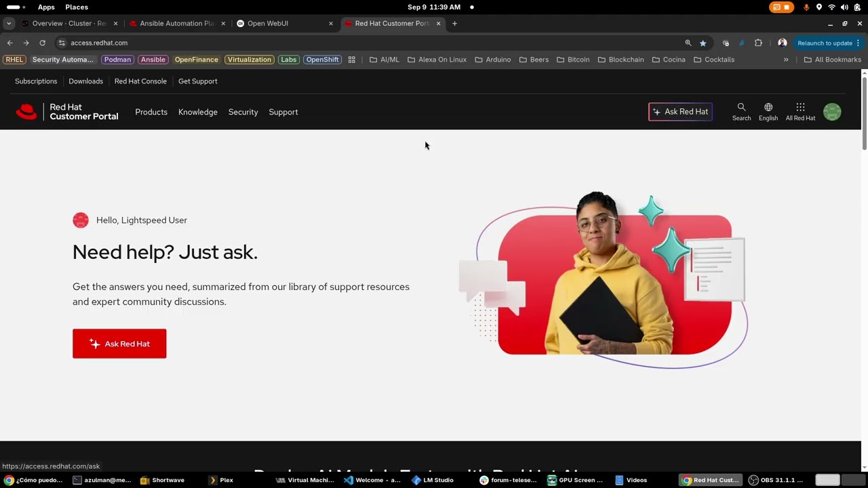Image resolution: width=868 pixels, height=488 pixels.
Task: Open the Security navigation menu
Action: tap(243, 112)
